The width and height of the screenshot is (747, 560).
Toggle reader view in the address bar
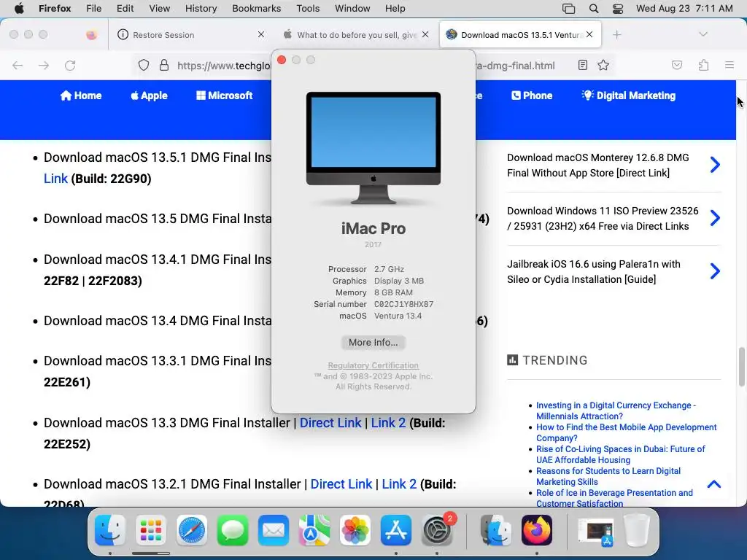(x=583, y=65)
